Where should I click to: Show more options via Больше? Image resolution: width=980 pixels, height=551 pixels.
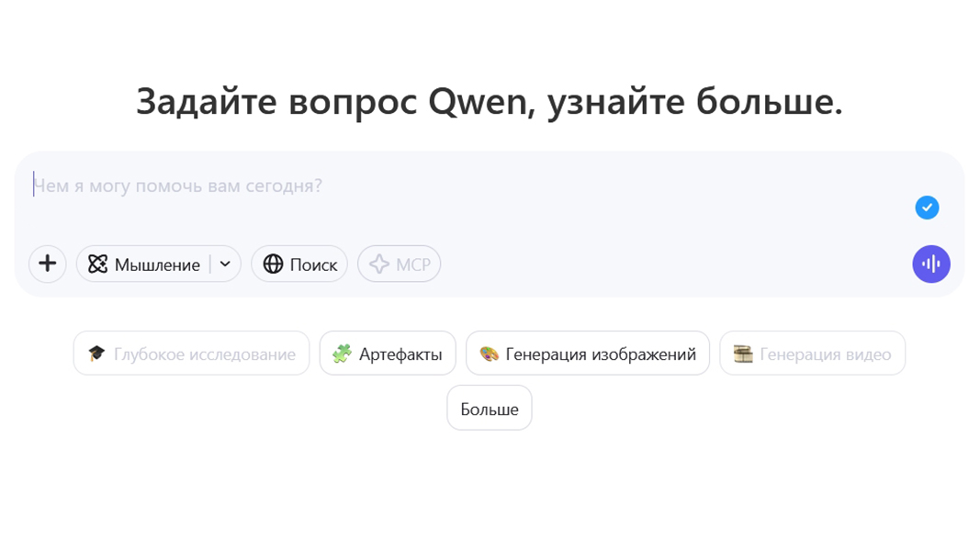pyautogui.click(x=490, y=408)
